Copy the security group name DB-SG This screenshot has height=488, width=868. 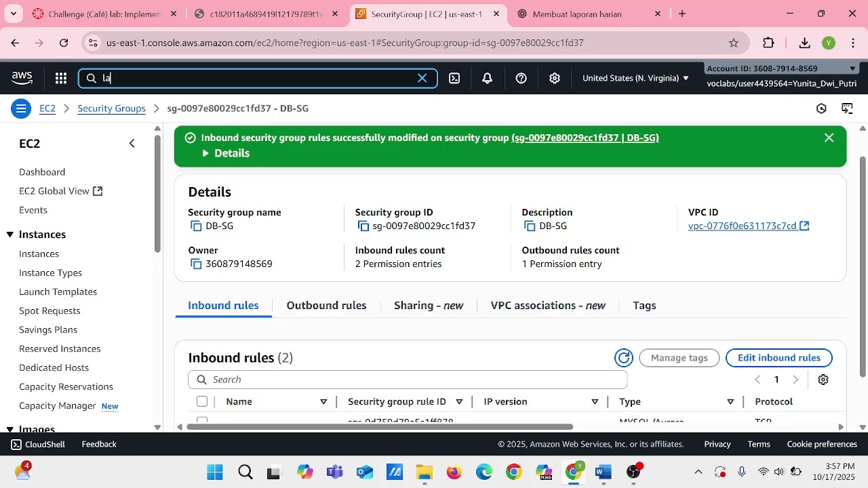196,226
